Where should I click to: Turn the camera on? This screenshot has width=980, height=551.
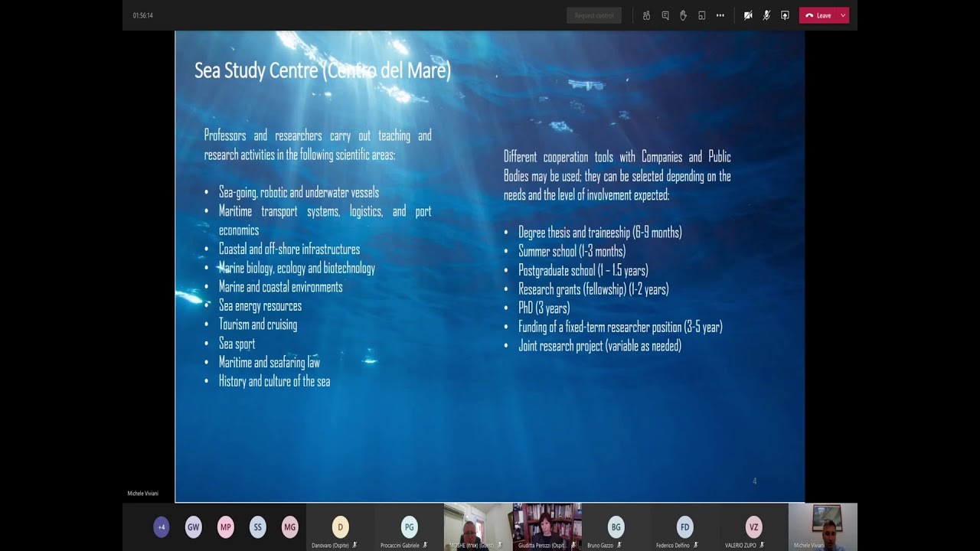click(748, 15)
